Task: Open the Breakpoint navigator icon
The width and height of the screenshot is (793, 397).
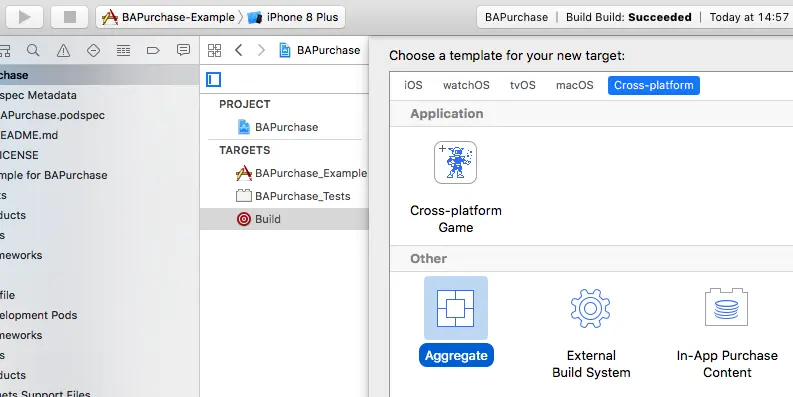Action: [153, 50]
